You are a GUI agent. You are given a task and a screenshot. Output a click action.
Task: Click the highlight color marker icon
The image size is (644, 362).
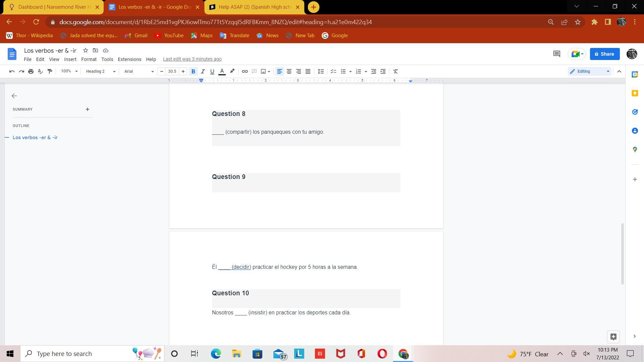pos(232,71)
